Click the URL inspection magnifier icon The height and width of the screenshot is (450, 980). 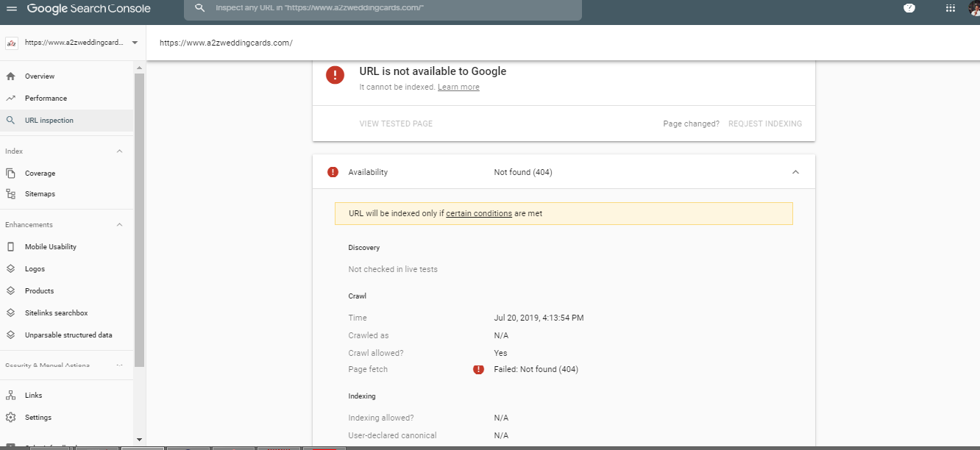point(10,121)
